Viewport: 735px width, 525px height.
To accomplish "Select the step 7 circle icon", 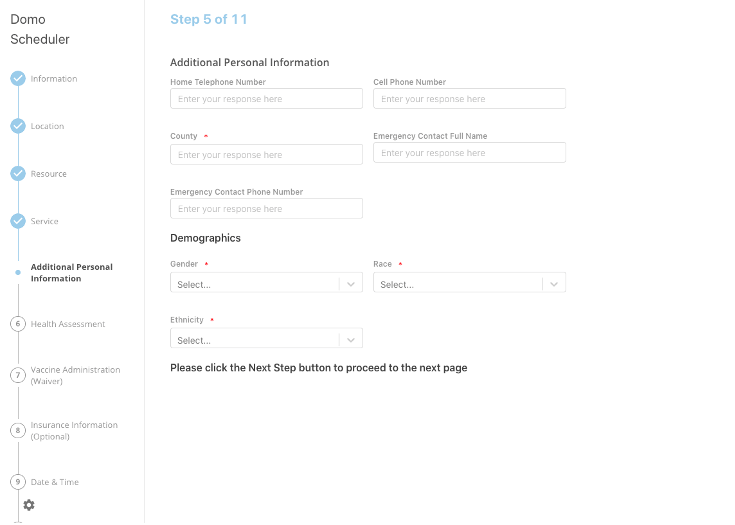I will point(18,375).
